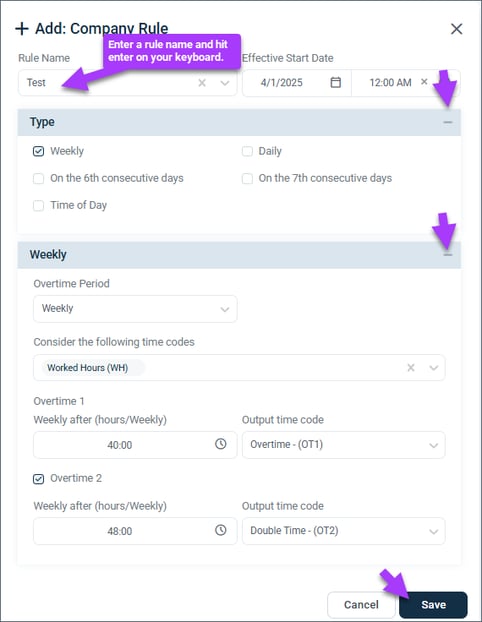482x622 pixels.
Task: Clear the Rule Name field with its X icon
Action: coord(202,83)
